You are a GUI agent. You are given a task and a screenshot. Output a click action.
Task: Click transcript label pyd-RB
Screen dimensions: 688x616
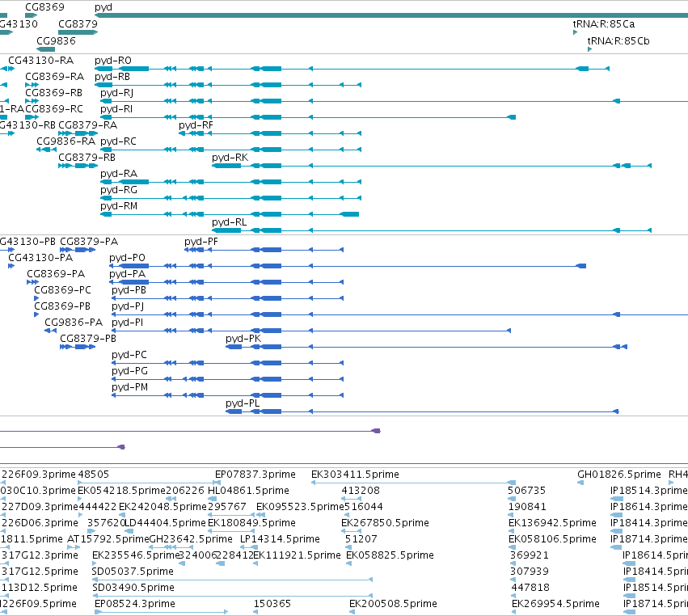coord(112,76)
